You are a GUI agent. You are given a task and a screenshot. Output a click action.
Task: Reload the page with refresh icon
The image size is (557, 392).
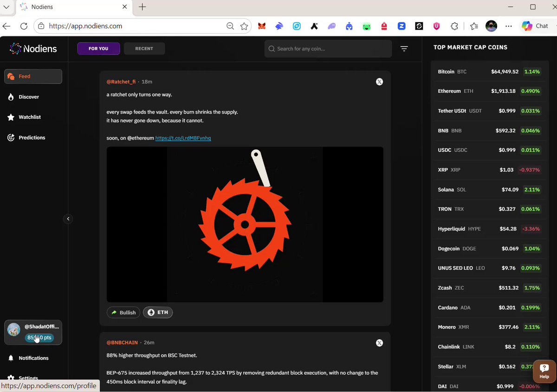click(x=24, y=26)
